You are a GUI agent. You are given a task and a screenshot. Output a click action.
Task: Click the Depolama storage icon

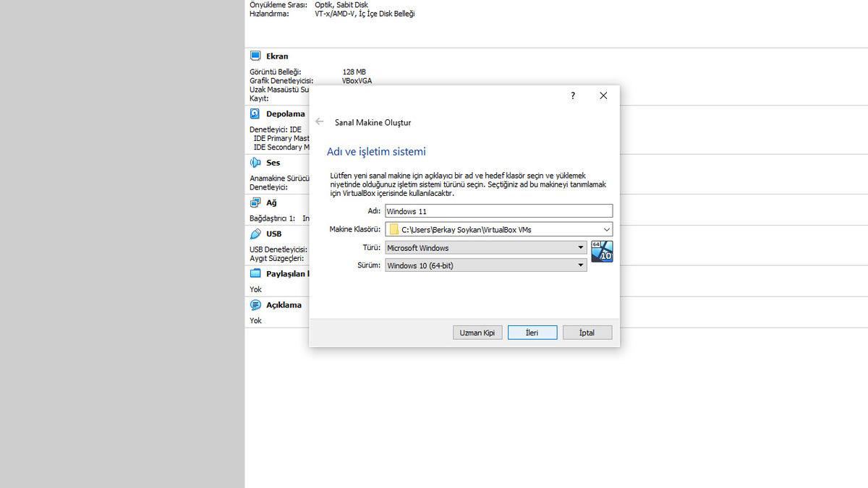tap(255, 113)
